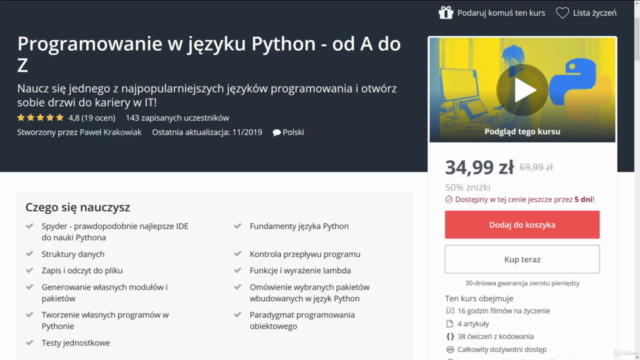Click checkmark beside 'Funkcje i wyrażenie lambda'

click(x=238, y=270)
